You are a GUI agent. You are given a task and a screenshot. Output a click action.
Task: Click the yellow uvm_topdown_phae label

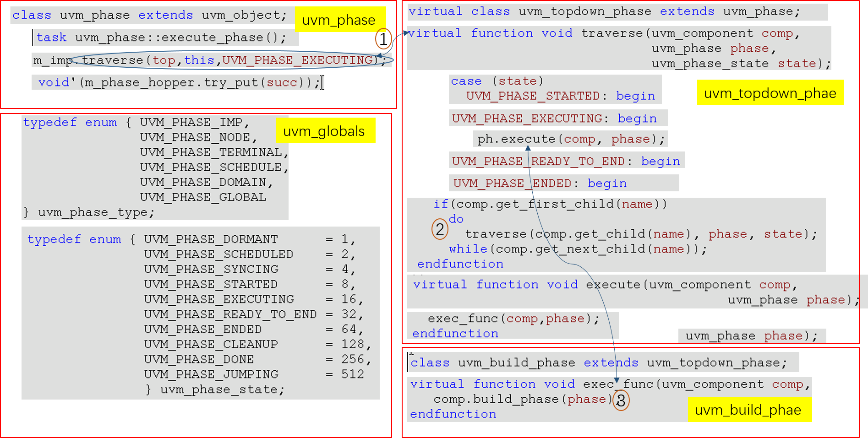pos(770,93)
